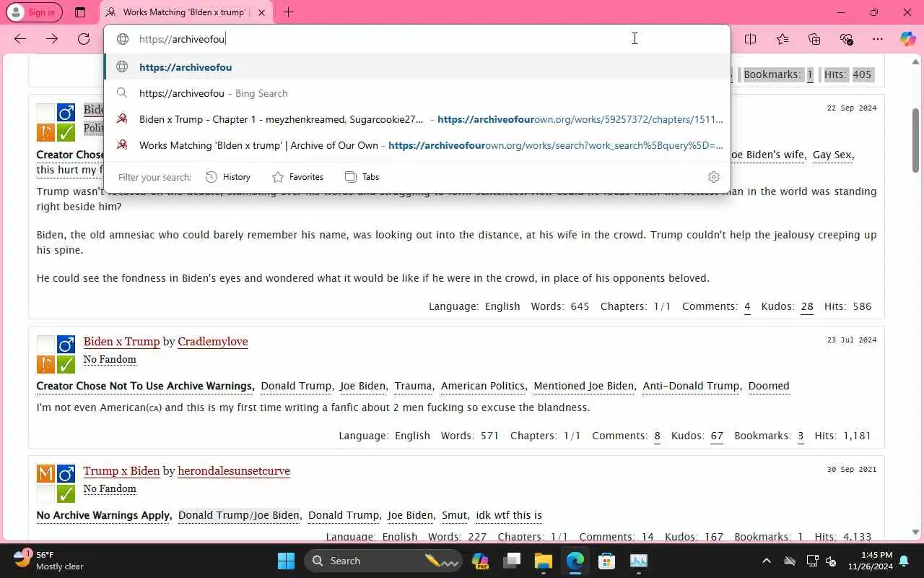
Task: Click the 'American Politics' tag link
Action: (x=483, y=386)
